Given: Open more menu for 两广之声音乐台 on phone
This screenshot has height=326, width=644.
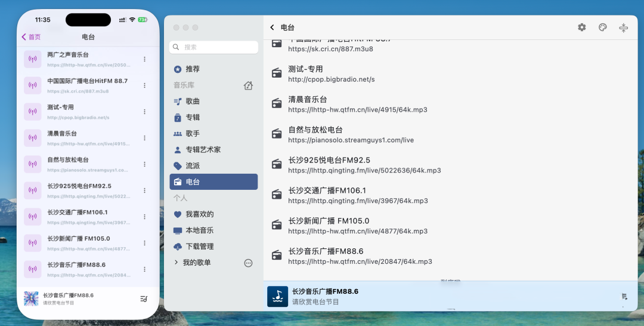Looking at the screenshot, I should [x=144, y=59].
